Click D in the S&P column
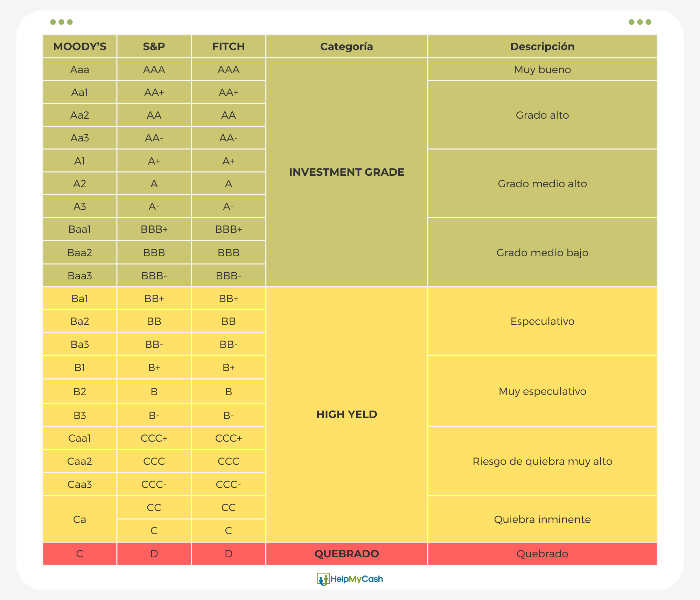 click(x=154, y=553)
